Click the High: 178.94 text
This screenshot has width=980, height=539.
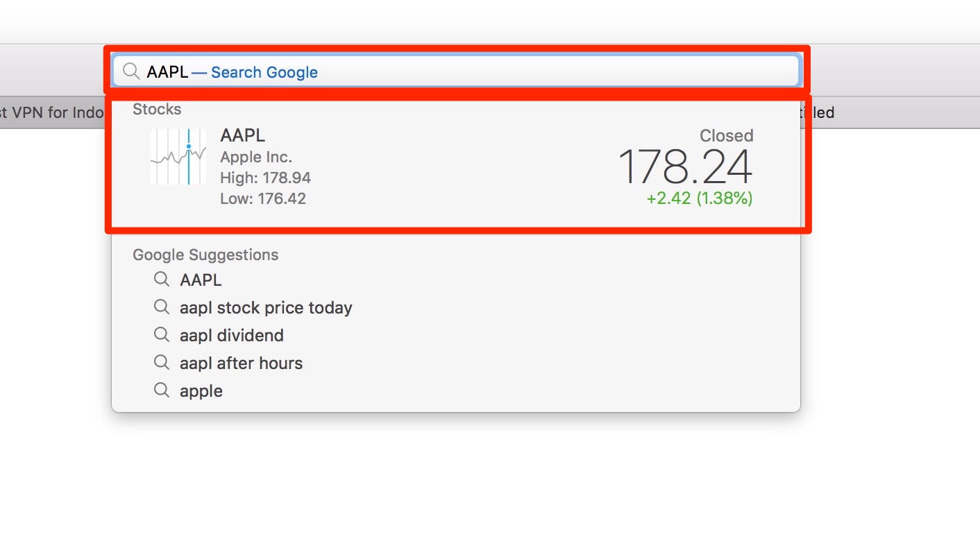tap(265, 178)
